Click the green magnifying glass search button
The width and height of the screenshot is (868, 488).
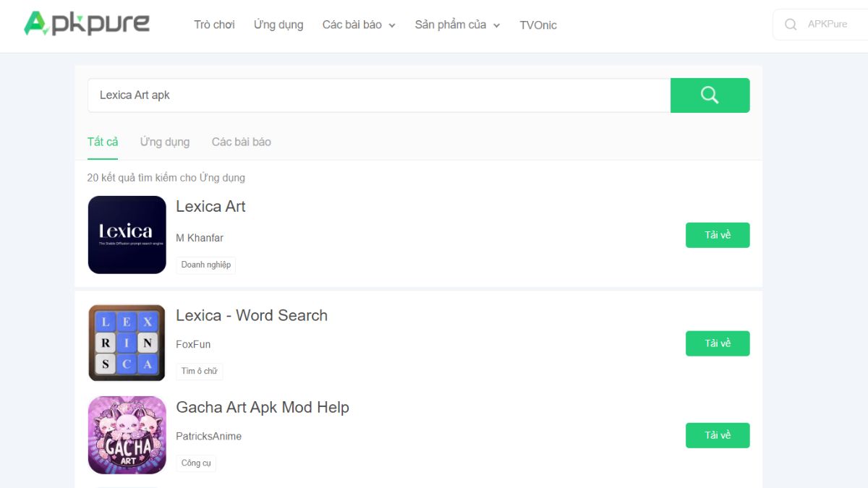tap(710, 95)
